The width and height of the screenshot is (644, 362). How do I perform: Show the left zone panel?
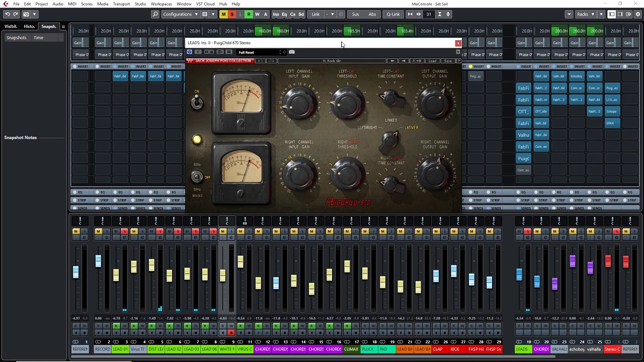point(612,14)
